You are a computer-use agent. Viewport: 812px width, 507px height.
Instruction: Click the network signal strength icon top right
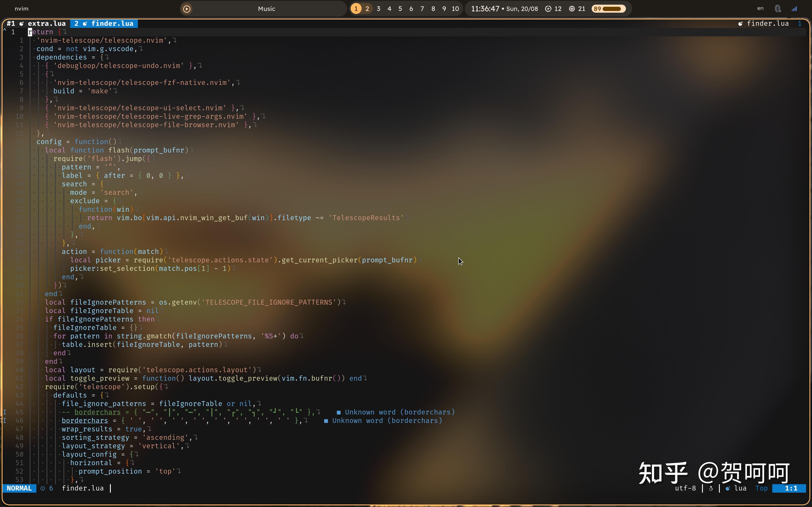pyautogui.click(x=794, y=8)
